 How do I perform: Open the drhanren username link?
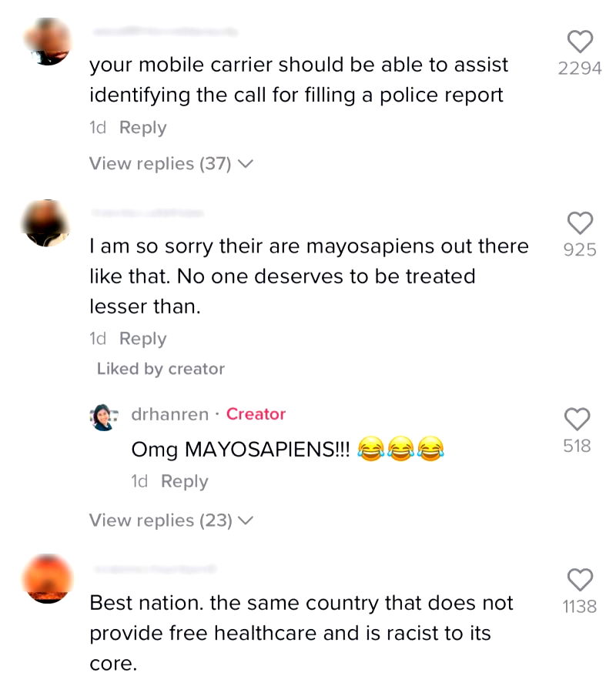click(169, 414)
